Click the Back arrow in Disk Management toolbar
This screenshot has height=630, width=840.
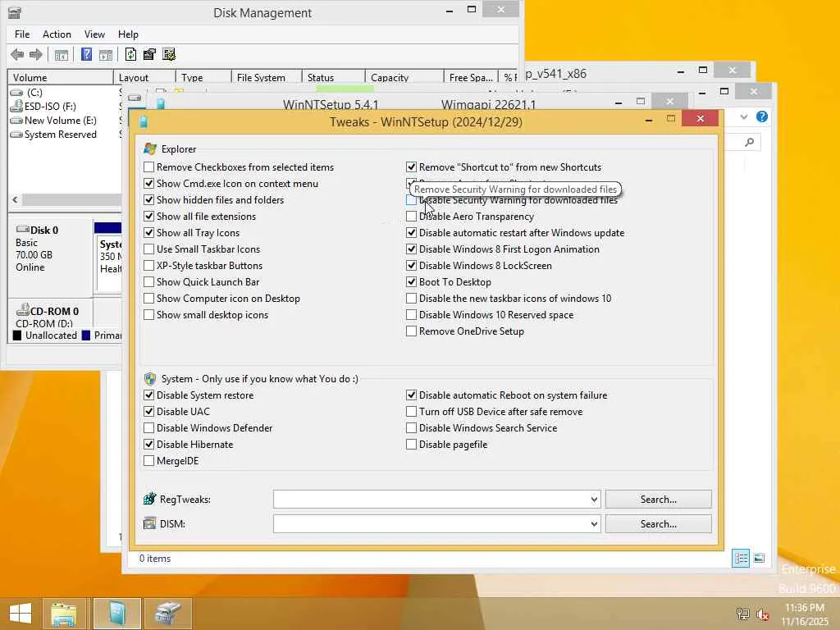tap(17, 54)
